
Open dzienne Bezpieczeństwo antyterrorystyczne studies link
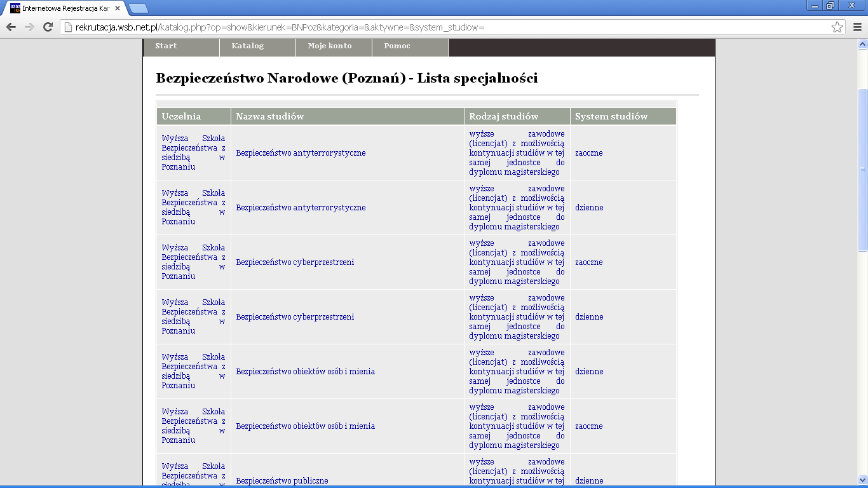[x=301, y=208]
